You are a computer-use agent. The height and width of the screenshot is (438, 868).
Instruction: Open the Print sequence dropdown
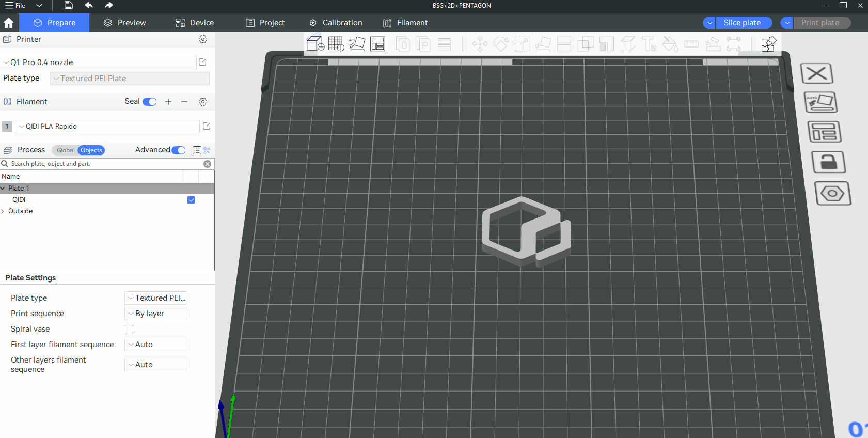tap(155, 314)
